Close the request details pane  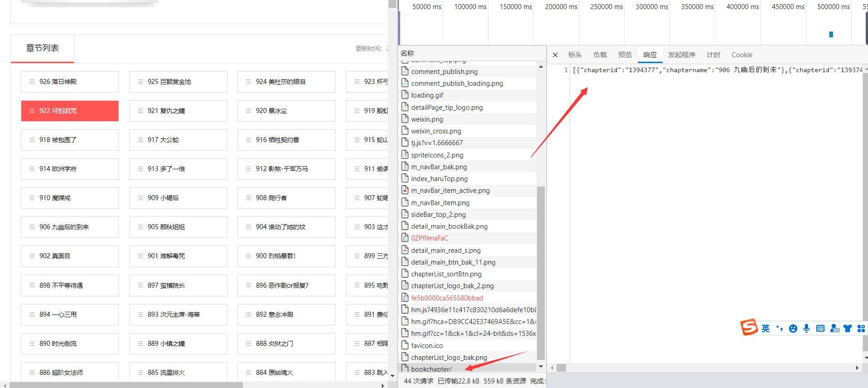(x=555, y=55)
